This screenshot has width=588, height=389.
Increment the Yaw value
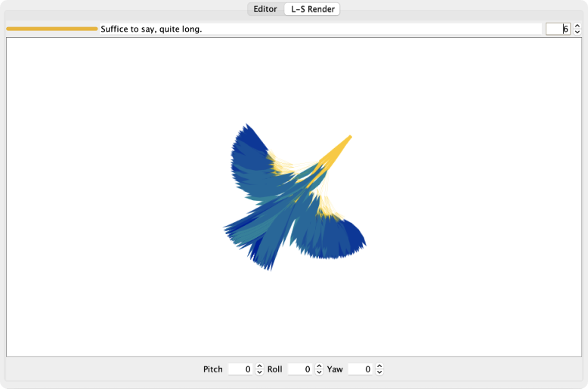point(379,366)
